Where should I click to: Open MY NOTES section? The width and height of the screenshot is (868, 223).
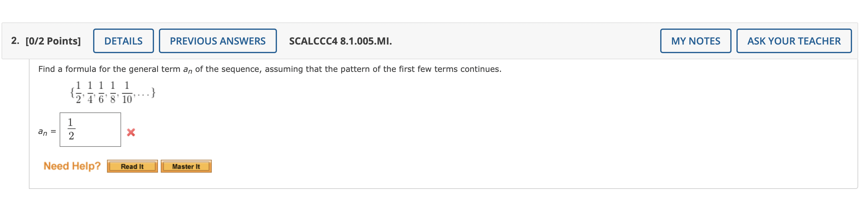pyautogui.click(x=695, y=41)
